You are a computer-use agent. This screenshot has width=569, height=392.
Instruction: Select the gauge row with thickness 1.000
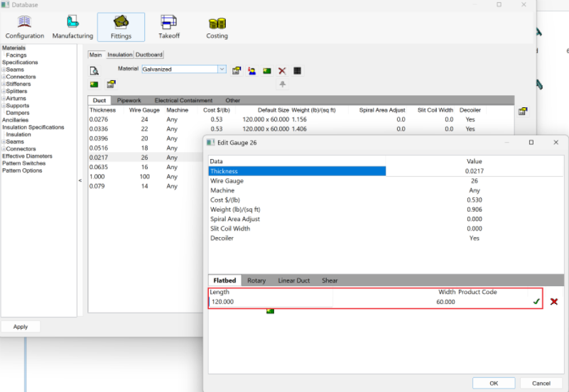(x=145, y=177)
